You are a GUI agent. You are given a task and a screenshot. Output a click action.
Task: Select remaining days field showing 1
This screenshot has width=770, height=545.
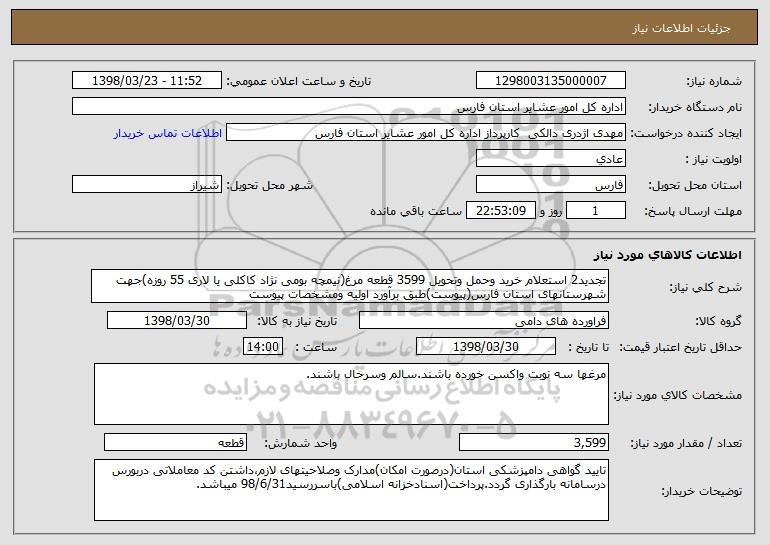click(596, 211)
